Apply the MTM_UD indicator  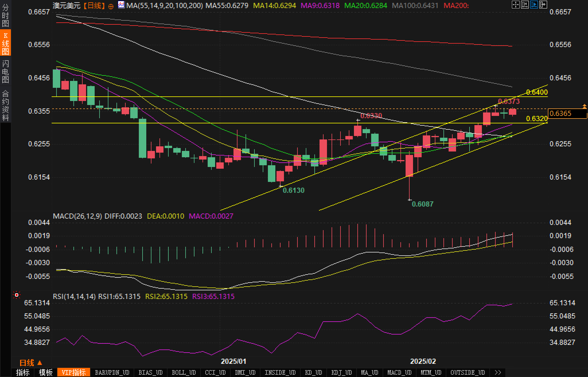tap(431, 372)
